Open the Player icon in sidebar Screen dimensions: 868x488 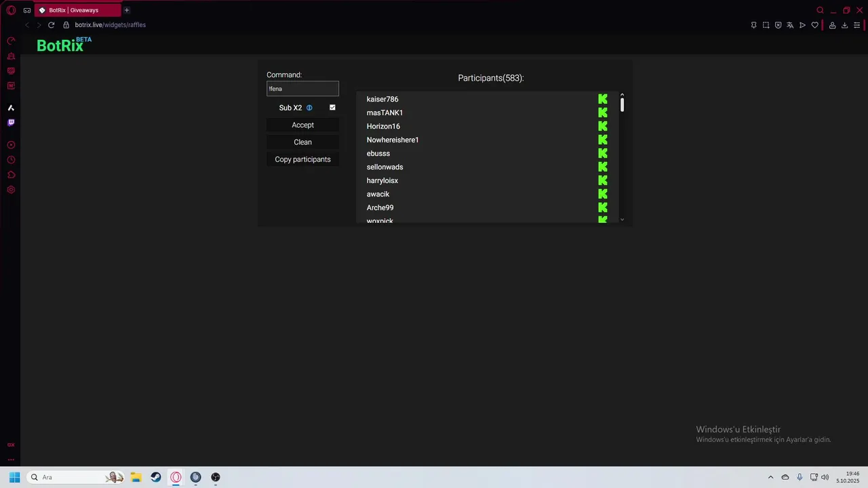[x=11, y=145]
